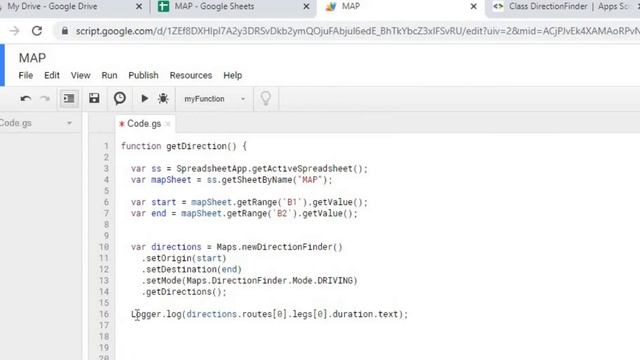This screenshot has width=640, height=360.
Task: Switch to the Code.gs editor tab
Action: [x=144, y=124]
